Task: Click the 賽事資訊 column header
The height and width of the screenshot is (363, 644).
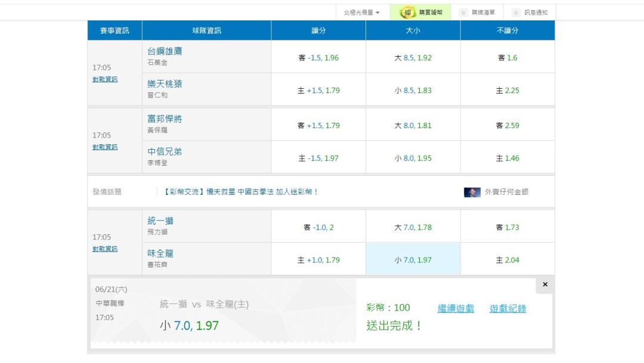Action: tap(114, 30)
